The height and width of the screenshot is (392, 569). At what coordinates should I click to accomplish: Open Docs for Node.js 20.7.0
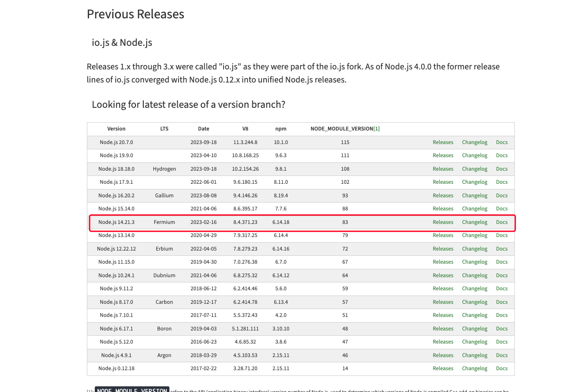(502, 142)
